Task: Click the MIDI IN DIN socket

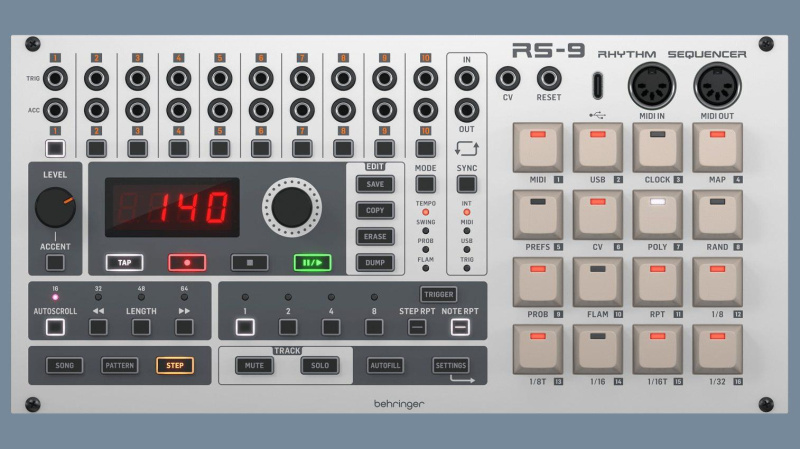Action: pyautogui.click(x=652, y=86)
